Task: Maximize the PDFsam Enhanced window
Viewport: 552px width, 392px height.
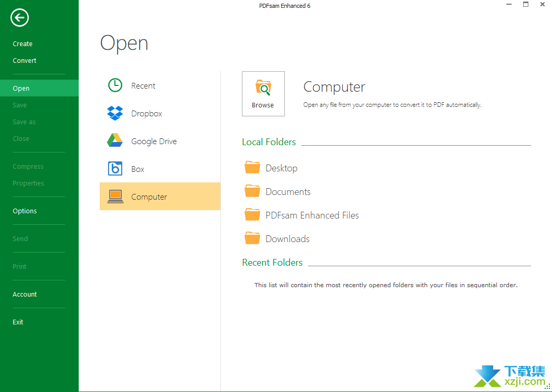Action: tap(526, 5)
